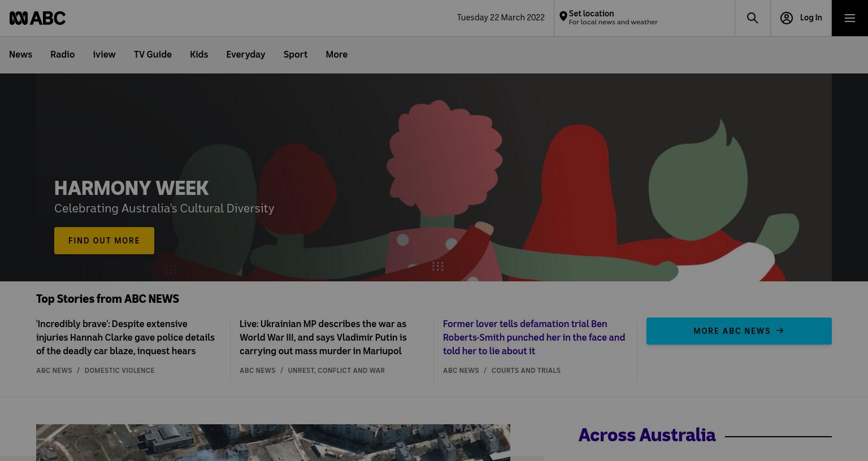The width and height of the screenshot is (868, 461).
Task: Click the search magnifier icon
Action: (752, 18)
